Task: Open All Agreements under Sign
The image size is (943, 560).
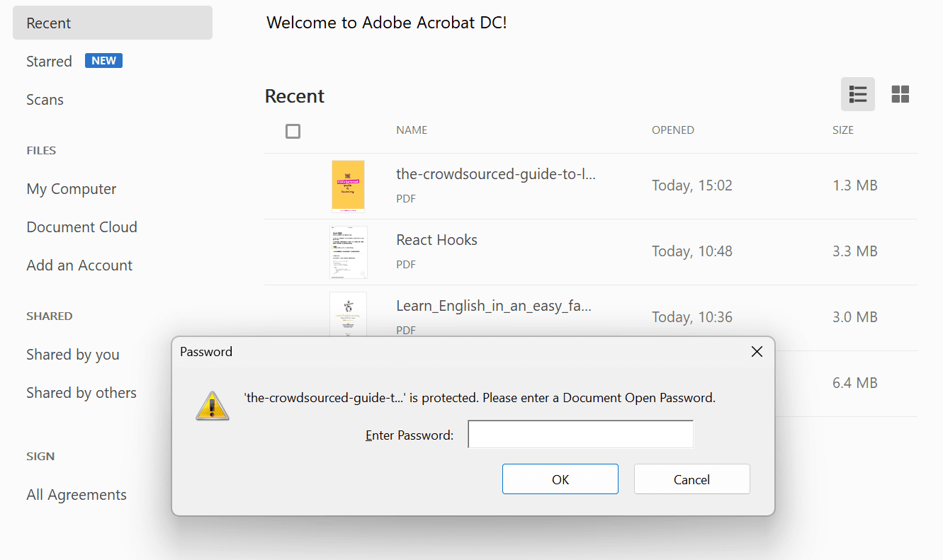Action: pos(77,495)
